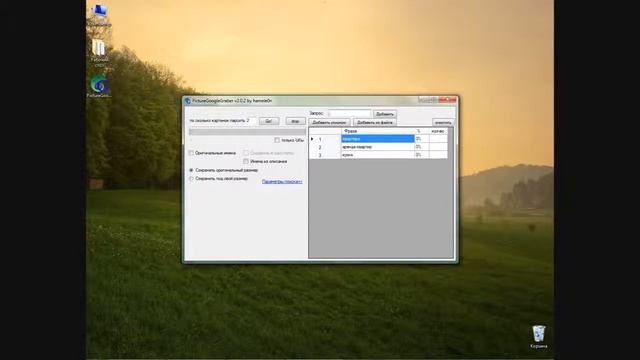The width and height of the screenshot is (640, 360).
Task: Click the очистить button above the table
Action: 443,122
